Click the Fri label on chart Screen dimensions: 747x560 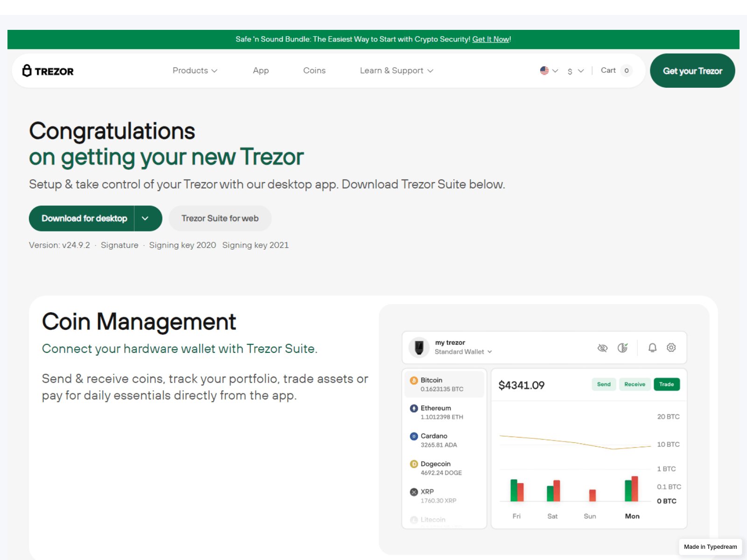(516, 516)
